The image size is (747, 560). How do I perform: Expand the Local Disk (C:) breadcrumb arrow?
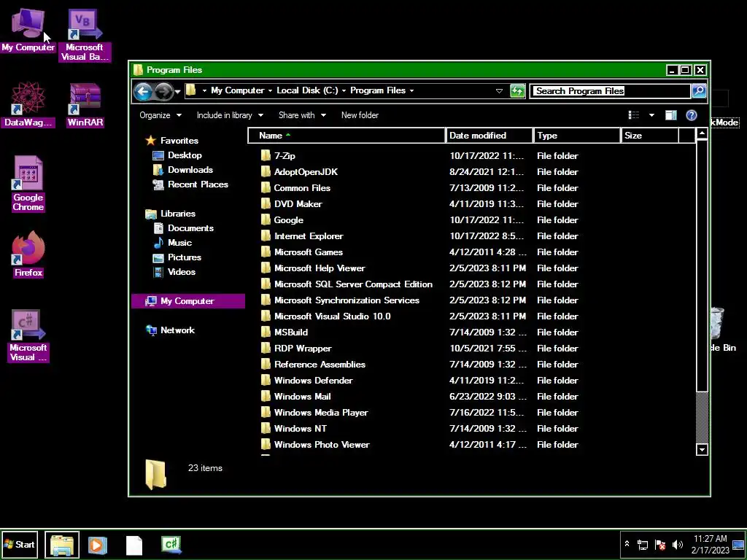click(344, 90)
